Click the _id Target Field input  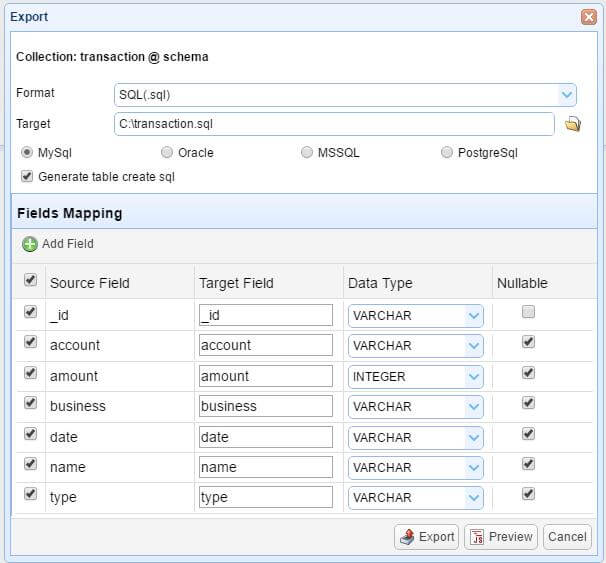click(266, 315)
